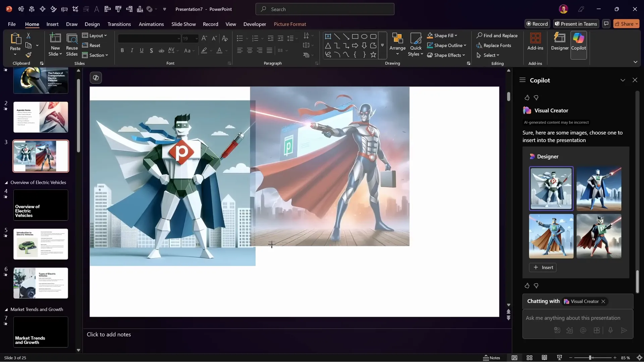The height and width of the screenshot is (362, 644).
Task: Fit slide to current window
Action: (639, 358)
